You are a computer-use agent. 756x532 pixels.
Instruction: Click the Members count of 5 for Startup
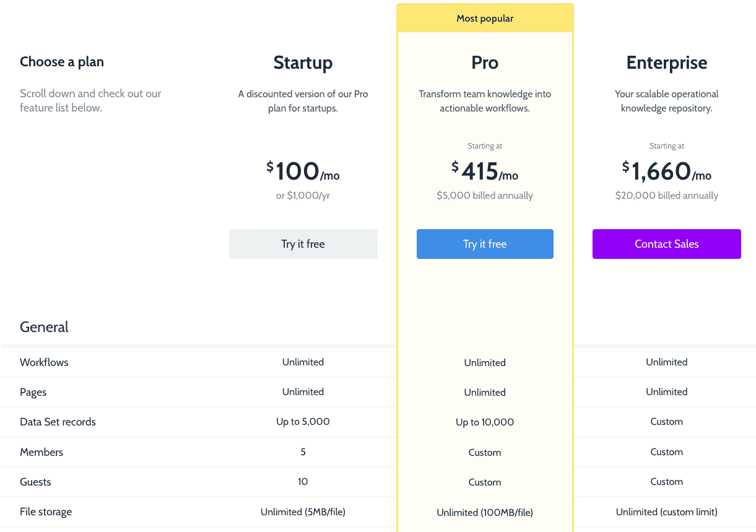pos(303,451)
